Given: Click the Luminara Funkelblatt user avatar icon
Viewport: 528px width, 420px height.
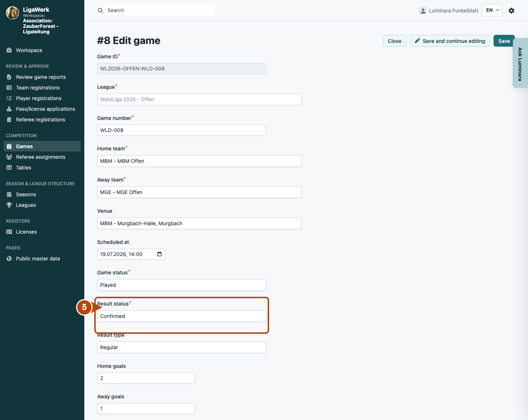Looking at the screenshot, I should [x=423, y=11].
